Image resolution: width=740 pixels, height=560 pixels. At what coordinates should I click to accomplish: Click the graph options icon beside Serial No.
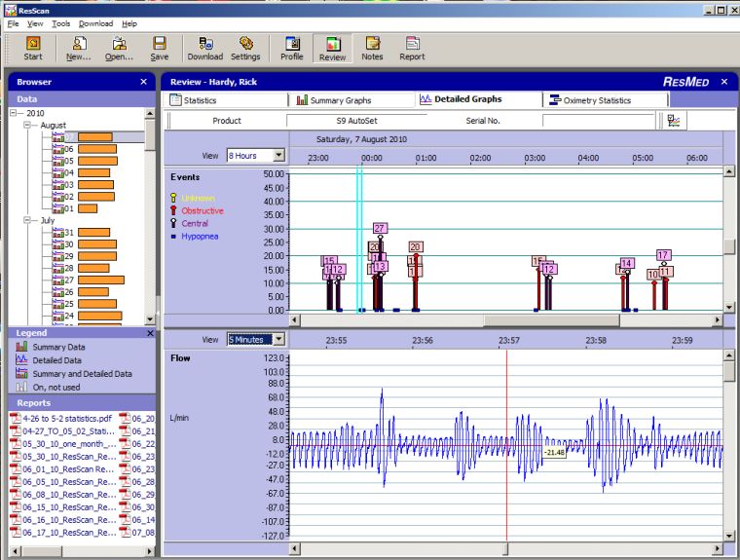[674, 121]
